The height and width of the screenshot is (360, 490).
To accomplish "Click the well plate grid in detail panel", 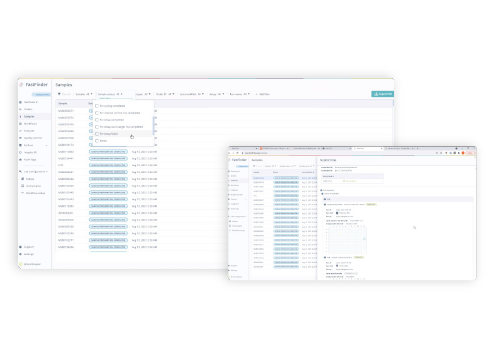I will pos(346,241).
